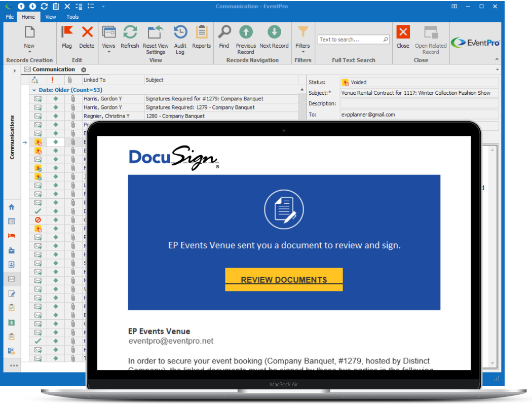
Task: Select row 'Signatures Required: 1279 - Company Banquet'
Action: [x=164, y=107]
